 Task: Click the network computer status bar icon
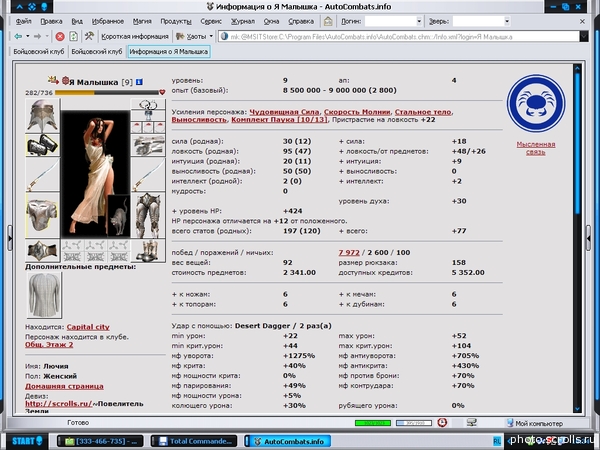(x=471, y=422)
